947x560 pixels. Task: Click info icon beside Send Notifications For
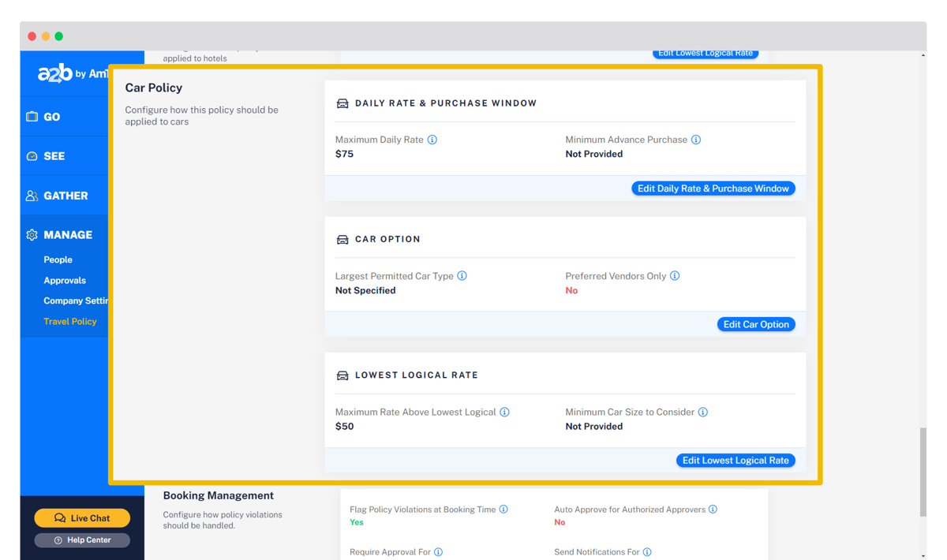tap(647, 552)
